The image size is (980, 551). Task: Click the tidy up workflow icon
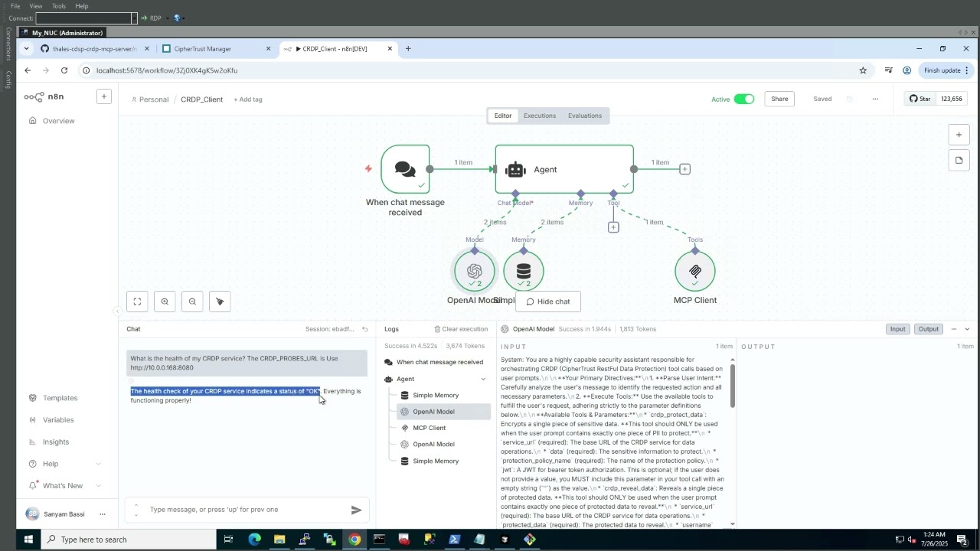point(220,302)
